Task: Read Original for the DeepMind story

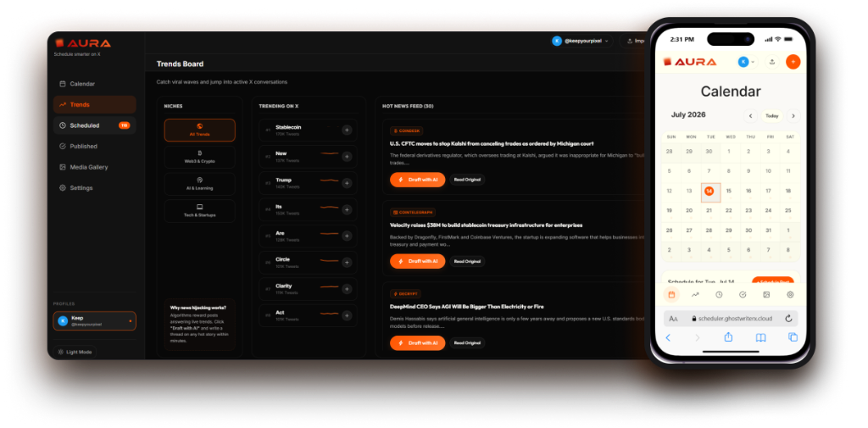Action: 467,342
